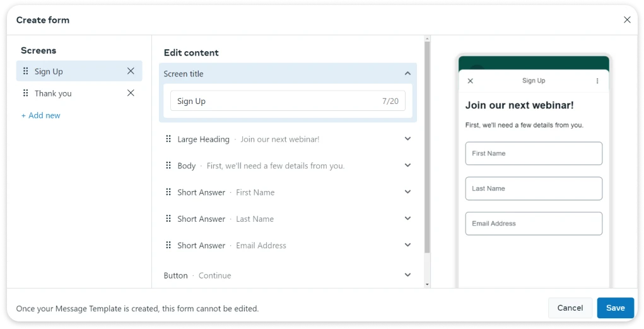Viewport: 644px width, 329px height.
Task: Click the Email Address drag handle
Action: point(168,245)
